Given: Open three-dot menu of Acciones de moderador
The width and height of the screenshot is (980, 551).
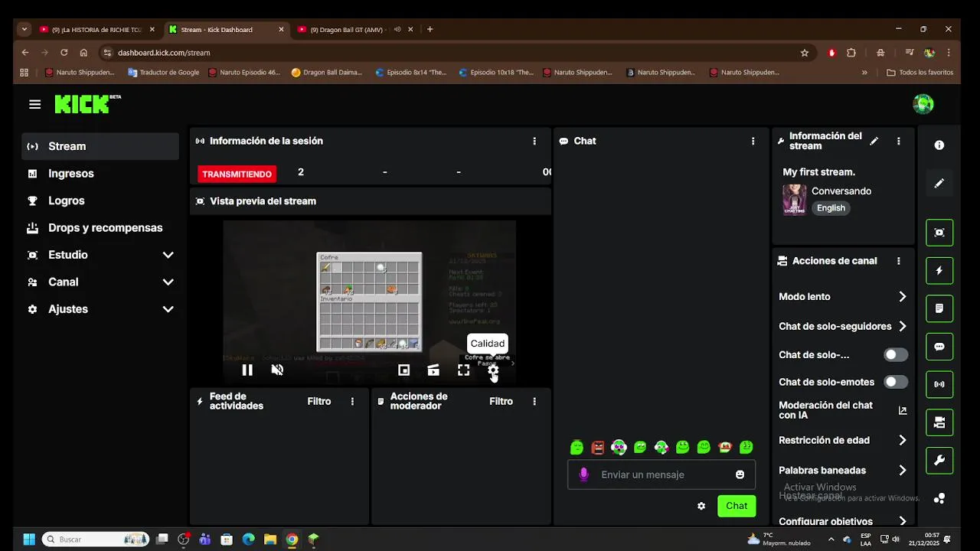Looking at the screenshot, I should [x=534, y=401].
